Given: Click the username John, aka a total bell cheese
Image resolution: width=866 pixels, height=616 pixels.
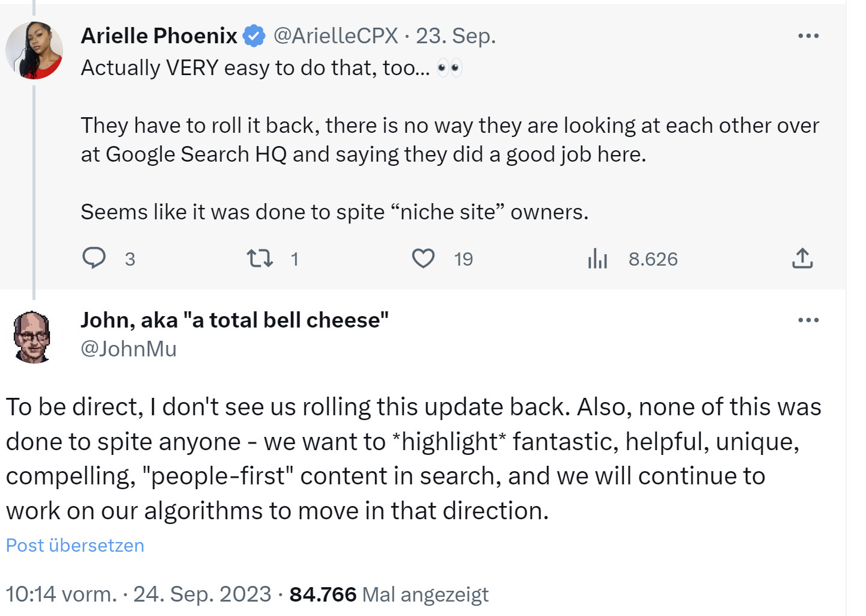Looking at the screenshot, I should pos(234,319).
